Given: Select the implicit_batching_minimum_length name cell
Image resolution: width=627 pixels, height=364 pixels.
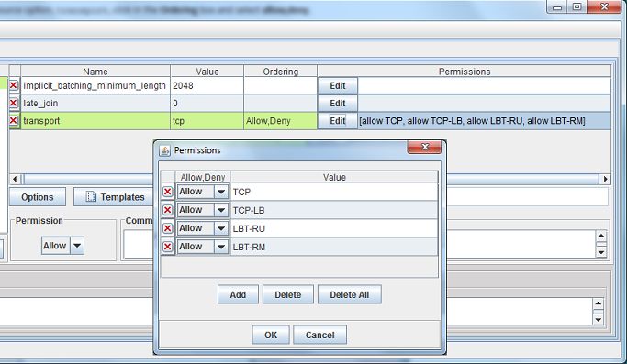Looking at the screenshot, I should [95, 85].
